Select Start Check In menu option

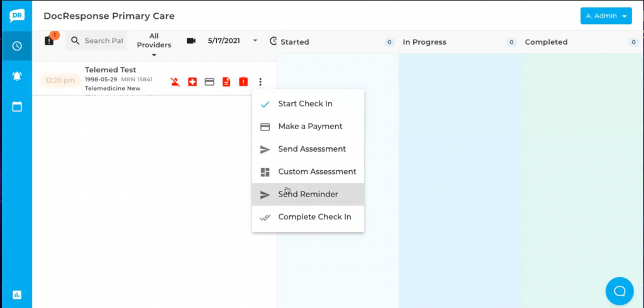point(308,104)
